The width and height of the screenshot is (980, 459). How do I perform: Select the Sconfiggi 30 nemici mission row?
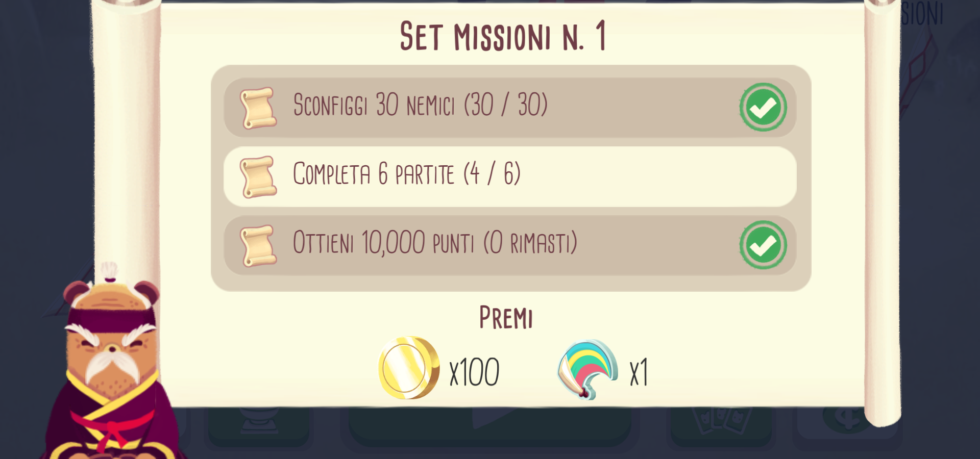[x=510, y=108]
